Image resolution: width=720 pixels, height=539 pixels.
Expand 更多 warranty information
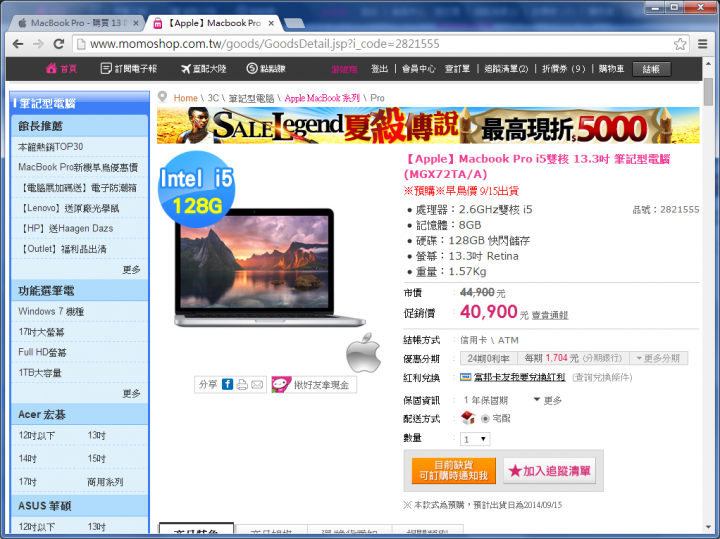pos(547,400)
